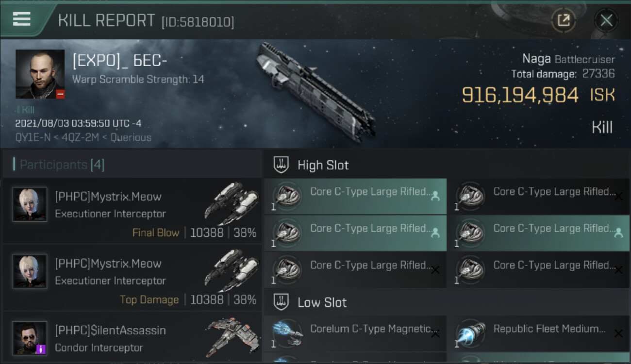
Task: Click the Low Slot header label
Action: pyautogui.click(x=322, y=302)
